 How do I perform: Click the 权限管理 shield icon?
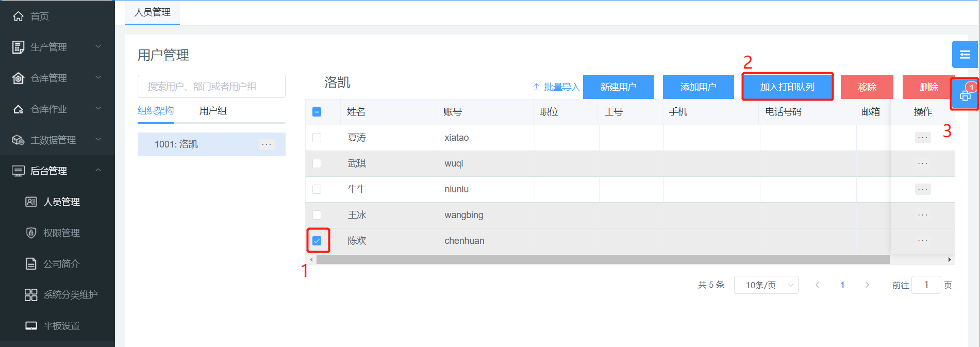pos(31,233)
